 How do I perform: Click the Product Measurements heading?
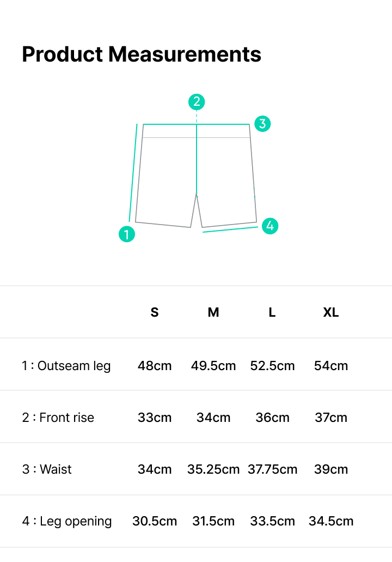coord(142,55)
